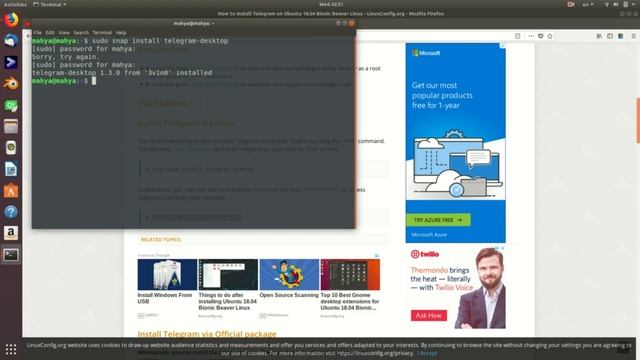Image resolution: width=640 pixels, height=360 pixels.
Task: Open 'Top 10 Best Gnome desktop extensions' thumbnail
Action: [x=350, y=275]
